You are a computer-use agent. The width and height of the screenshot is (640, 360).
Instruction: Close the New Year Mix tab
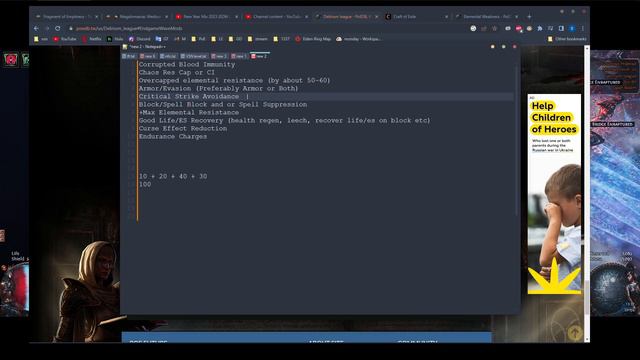pos(236,17)
